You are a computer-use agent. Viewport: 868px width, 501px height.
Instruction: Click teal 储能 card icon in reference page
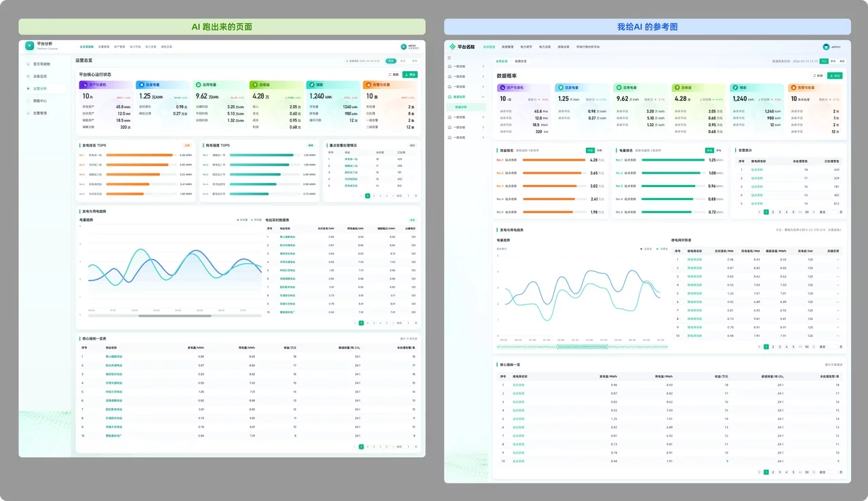click(x=734, y=87)
